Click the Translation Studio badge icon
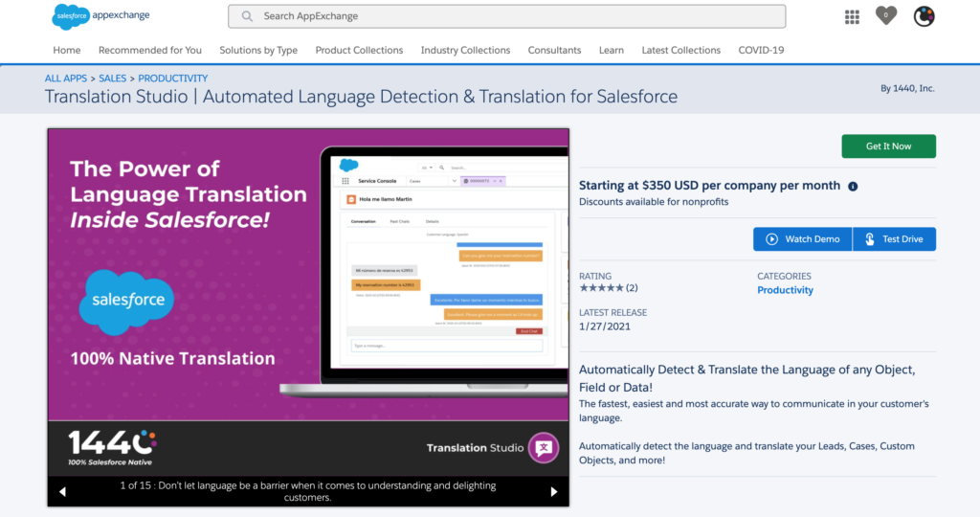The image size is (980, 517). coord(544,448)
